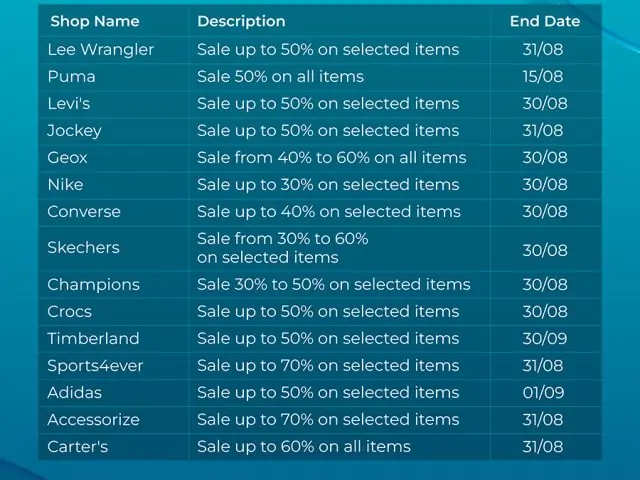The height and width of the screenshot is (480, 640).
Task: Click the Timberland shop name
Action: tap(93, 338)
